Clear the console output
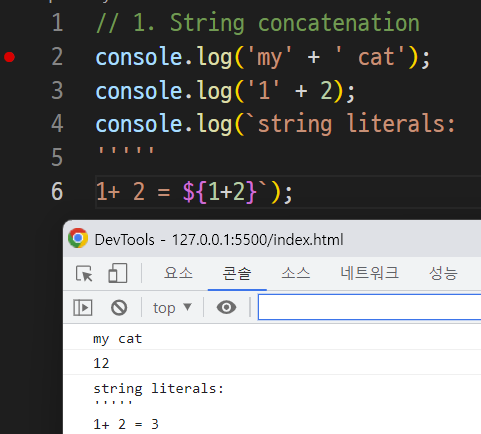Image resolution: width=481 pixels, height=434 pixels. point(119,307)
